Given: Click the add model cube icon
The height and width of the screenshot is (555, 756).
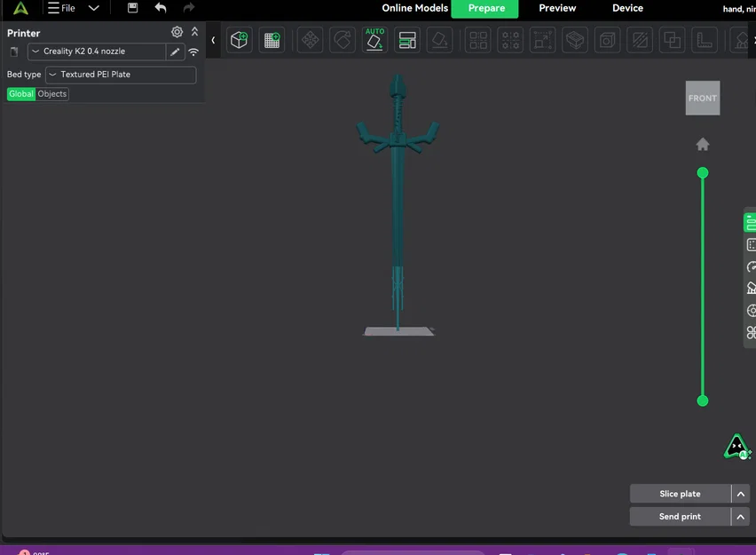Looking at the screenshot, I should [239, 40].
